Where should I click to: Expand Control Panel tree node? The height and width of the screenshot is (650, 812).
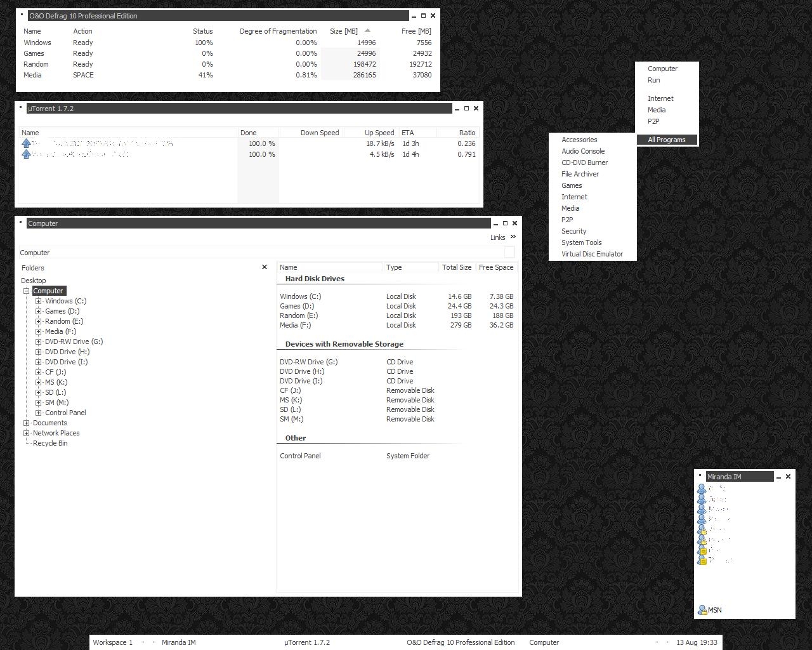click(39, 413)
